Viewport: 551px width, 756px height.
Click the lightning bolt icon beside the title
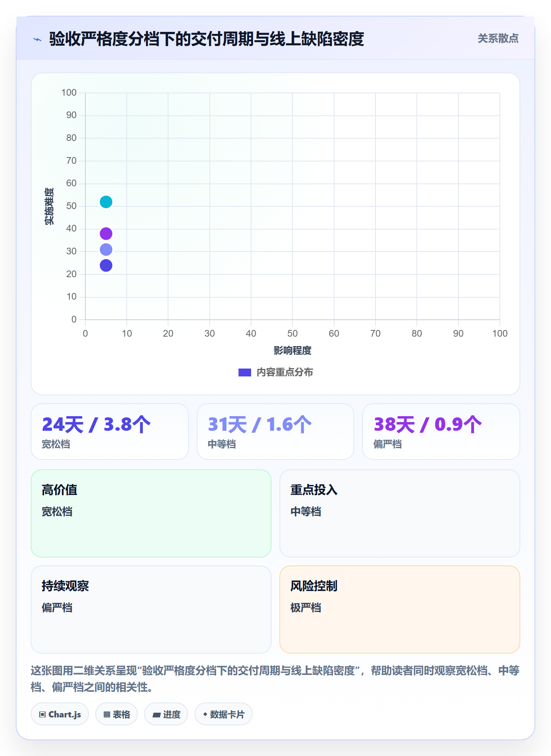pyautogui.click(x=37, y=39)
